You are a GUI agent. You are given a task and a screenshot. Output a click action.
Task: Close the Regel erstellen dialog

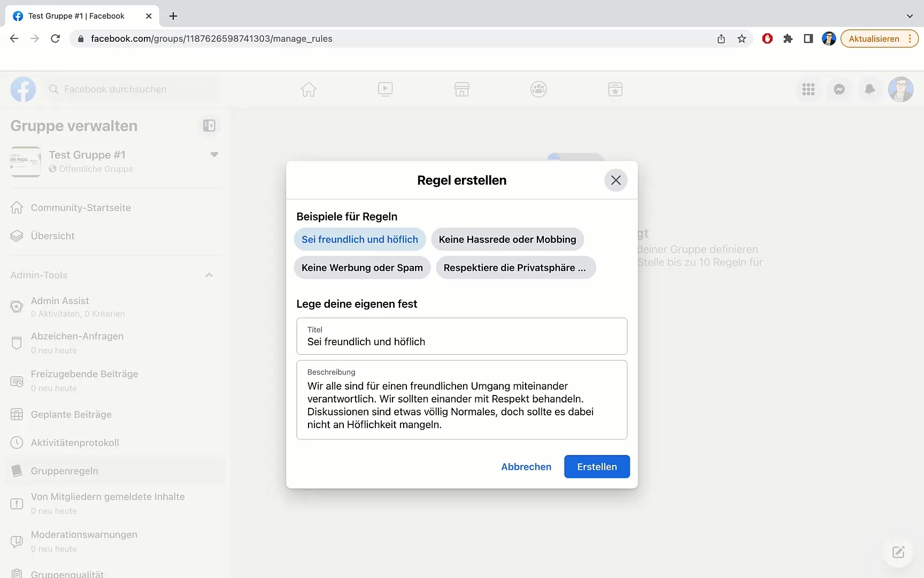click(615, 180)
